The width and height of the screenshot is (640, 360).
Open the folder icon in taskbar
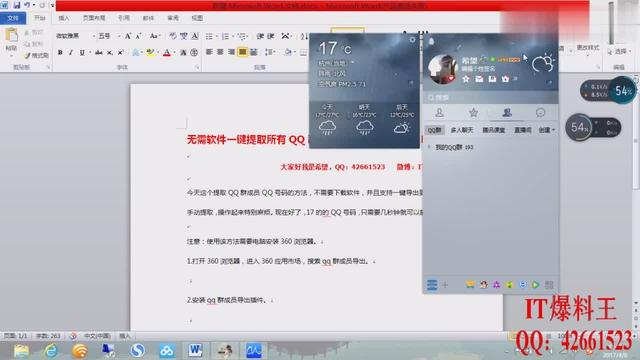tap(21, 351)
